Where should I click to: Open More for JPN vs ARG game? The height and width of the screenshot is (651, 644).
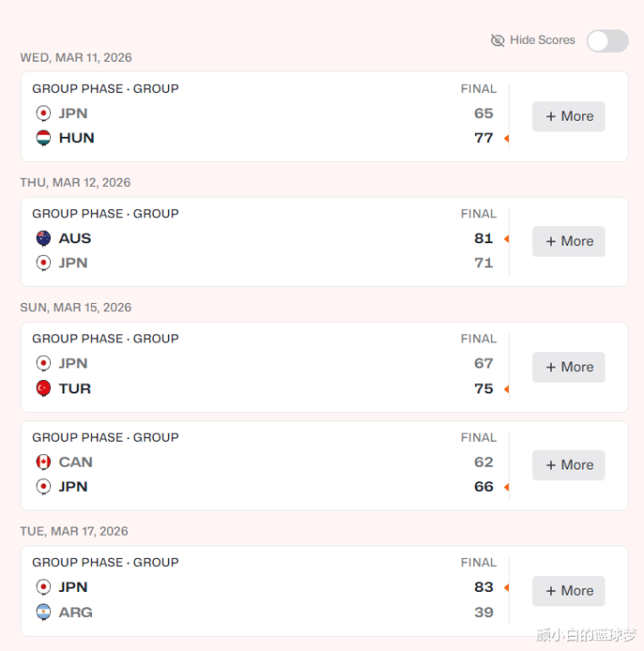click(x=569, y=590)
